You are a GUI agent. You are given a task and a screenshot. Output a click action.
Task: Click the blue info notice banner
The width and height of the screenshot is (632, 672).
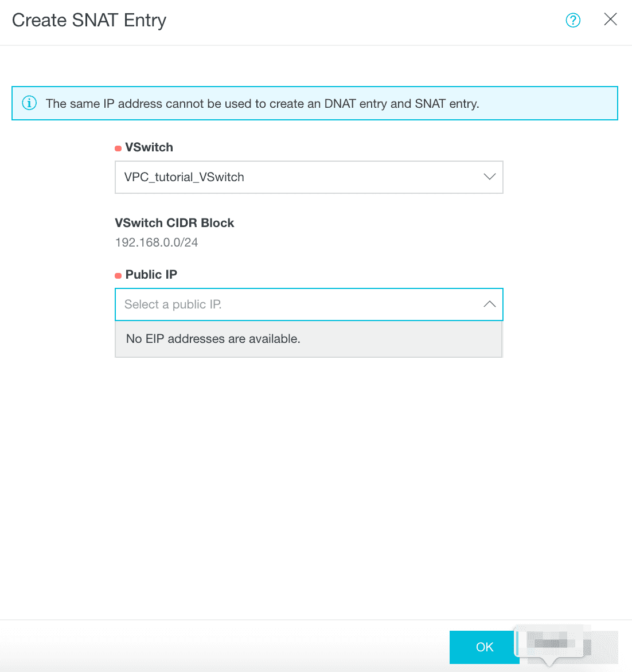tap(545, 103)
